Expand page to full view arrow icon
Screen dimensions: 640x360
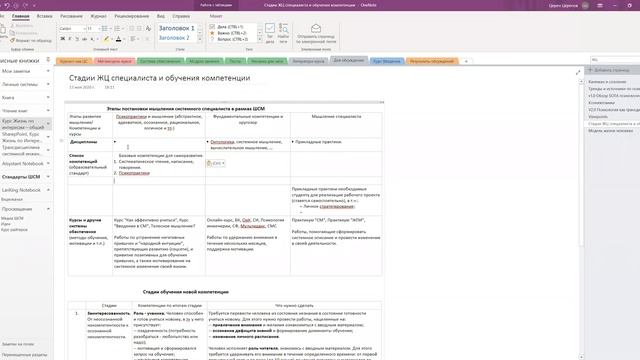(578, 72)
